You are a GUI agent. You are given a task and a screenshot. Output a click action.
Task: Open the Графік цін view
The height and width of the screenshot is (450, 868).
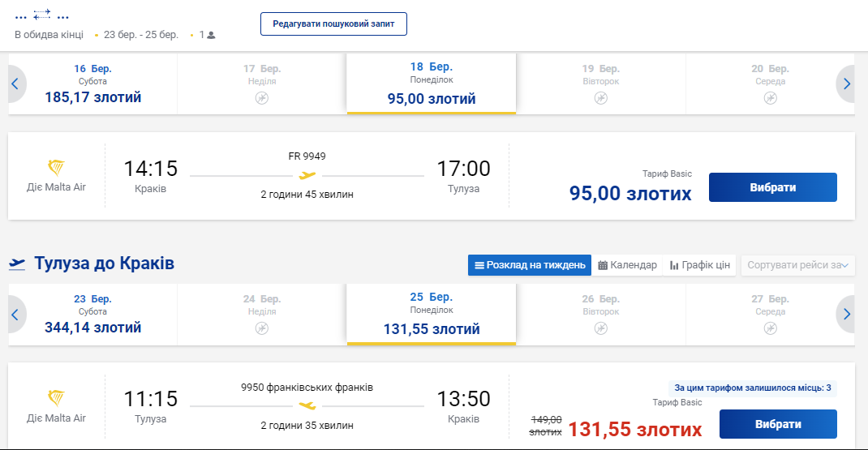(x=700, y=265)
